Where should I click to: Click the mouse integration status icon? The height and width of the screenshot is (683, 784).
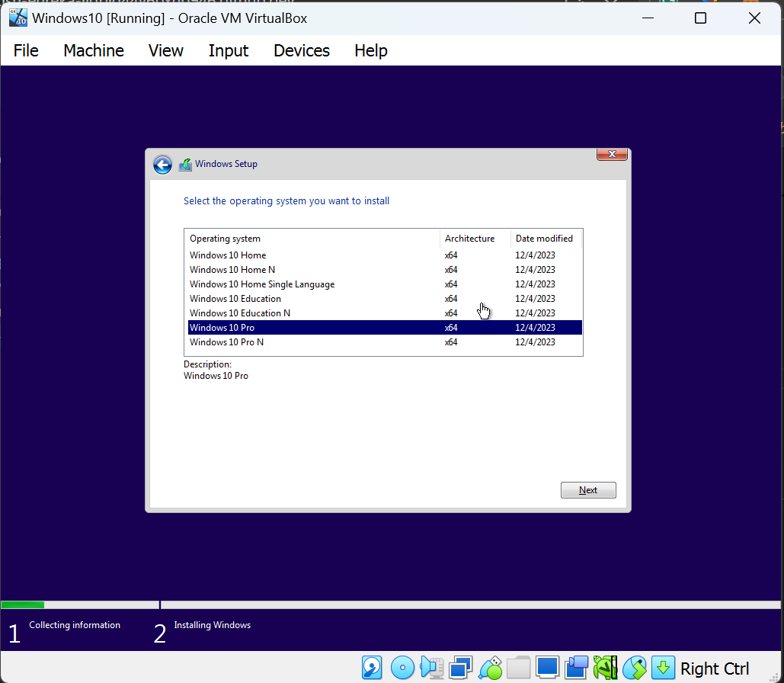[635, 668]
